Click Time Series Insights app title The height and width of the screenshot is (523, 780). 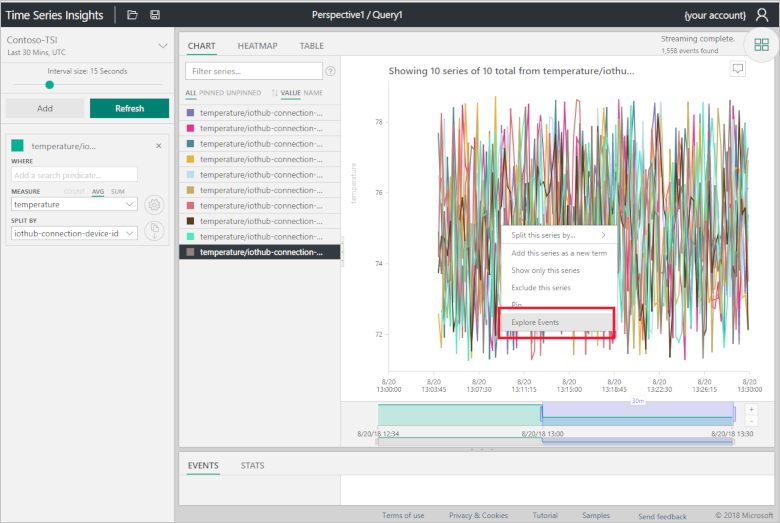click(54, 15)
